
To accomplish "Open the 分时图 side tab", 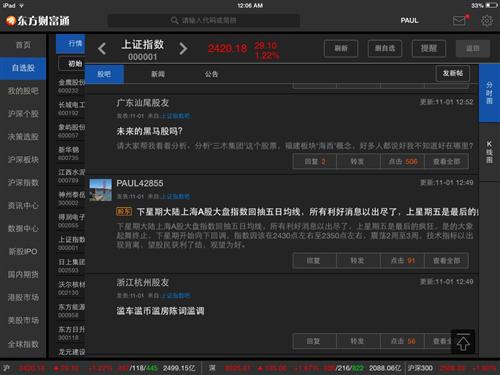I will click(489, 93).
